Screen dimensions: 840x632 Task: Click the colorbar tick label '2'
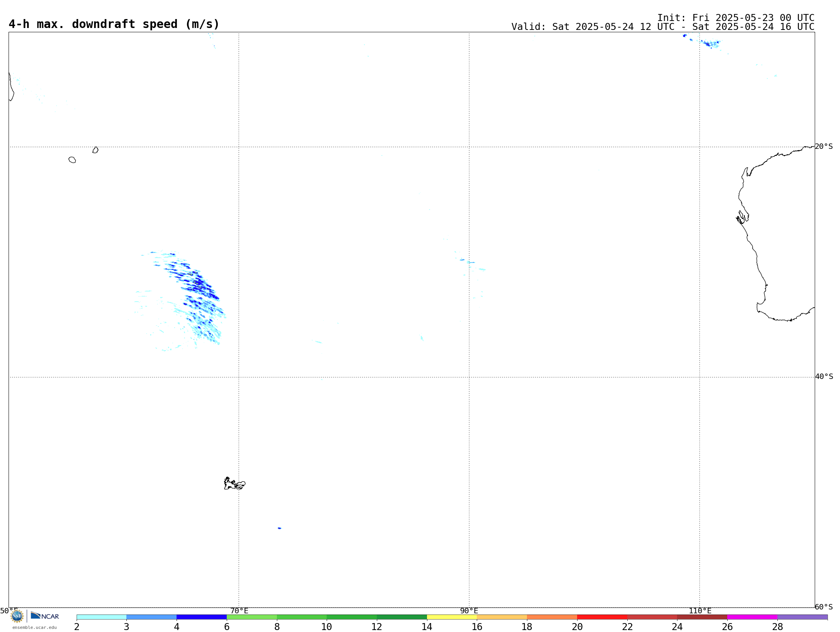click(x=77, y=627)
